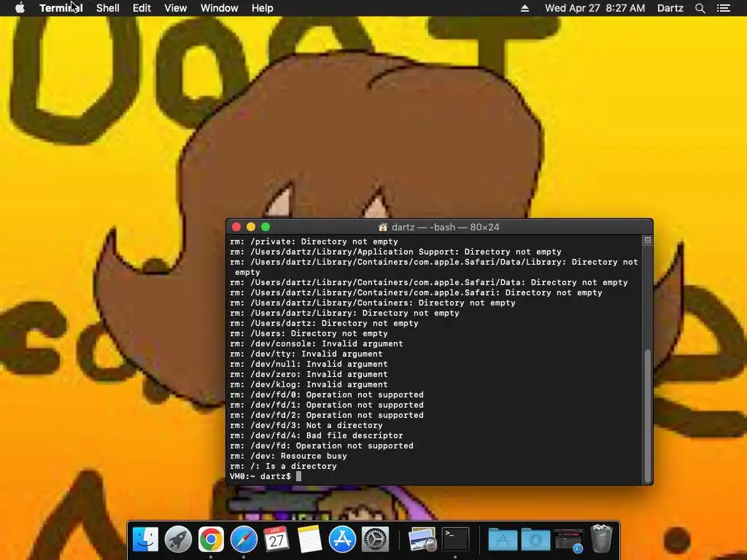Click '/dev/fd: Operation not supported' line

tap(322, 446)
